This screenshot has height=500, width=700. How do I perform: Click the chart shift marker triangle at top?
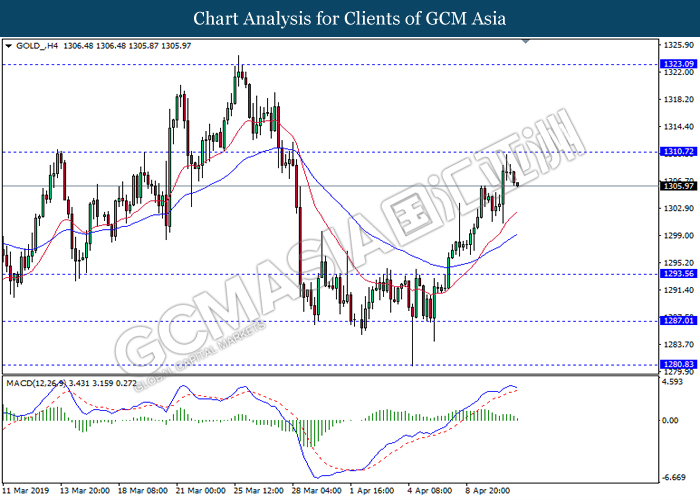pos(526,42)
